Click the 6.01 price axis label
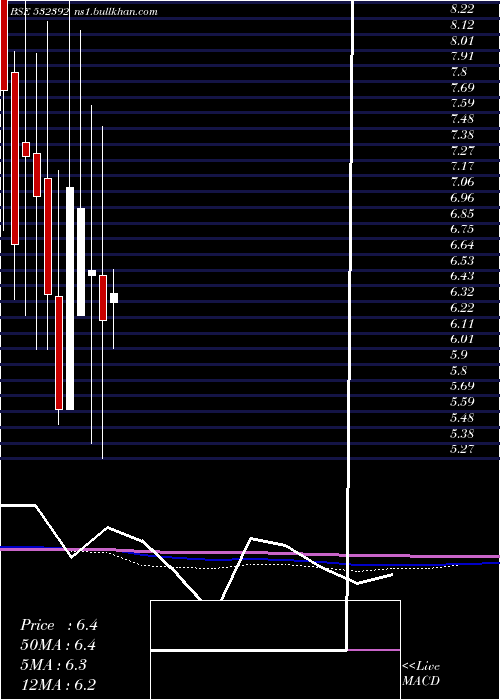 pyautogui.click(x=462, y=339)
